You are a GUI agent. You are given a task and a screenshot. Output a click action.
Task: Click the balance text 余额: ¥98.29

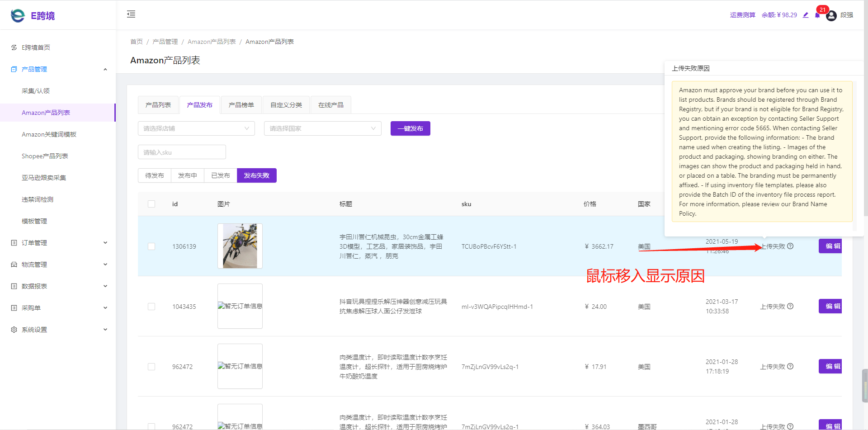779,15
